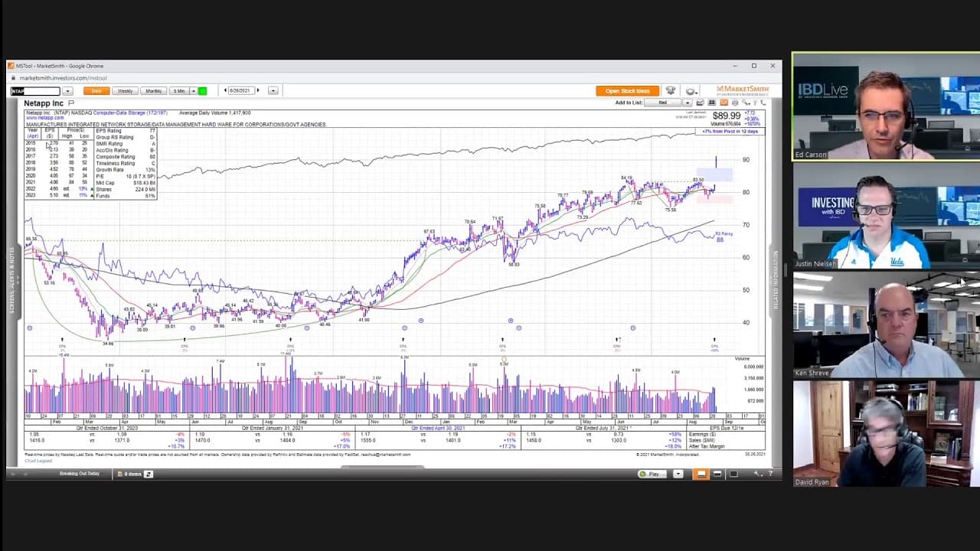
Task: Select the single panel layout icon
Action: point(733,474)
